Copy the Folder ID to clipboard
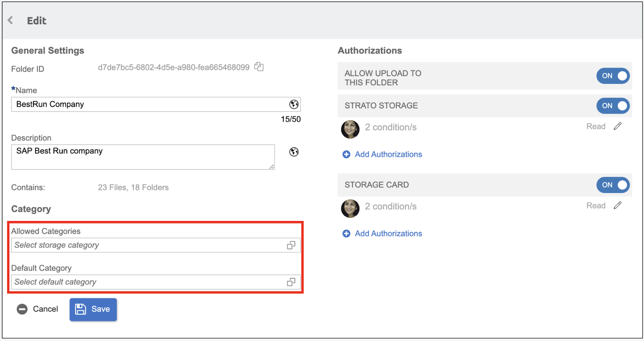Screen dimensions: 644x341 pyautogui.click(x=259, y=67)
